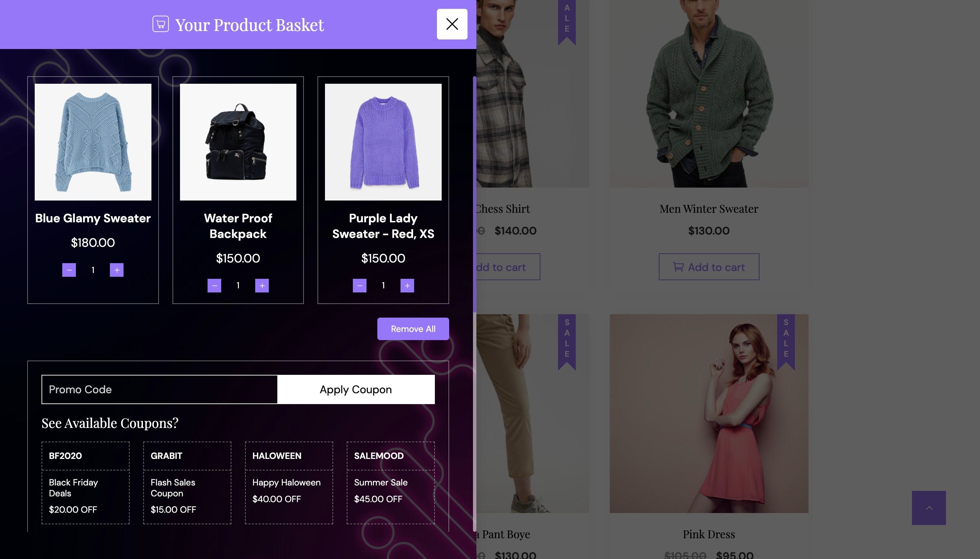Add Men Winter Sweater to cart

[x=709, y=267]
